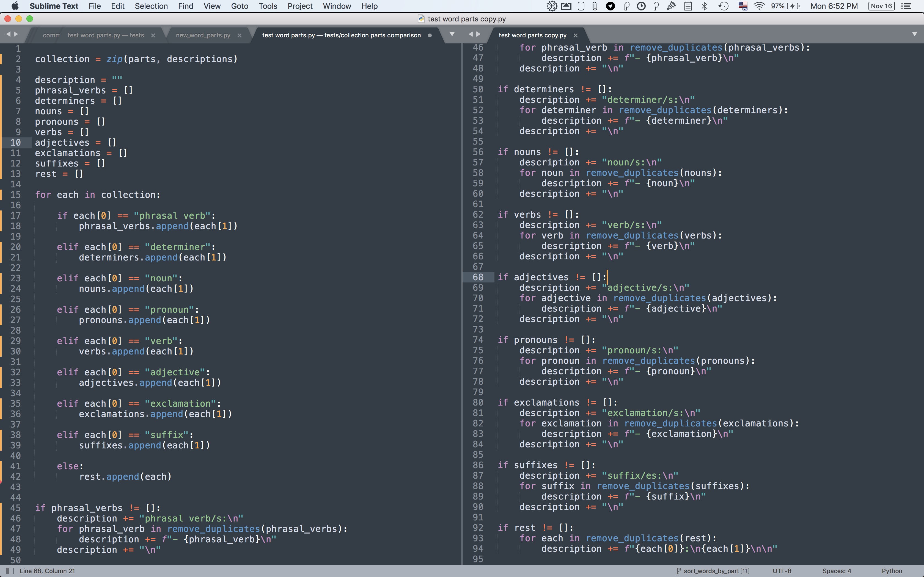This screenshot has width=924, height=577.
Task: Go to next tab in left pane
Action: click(16, 34)
